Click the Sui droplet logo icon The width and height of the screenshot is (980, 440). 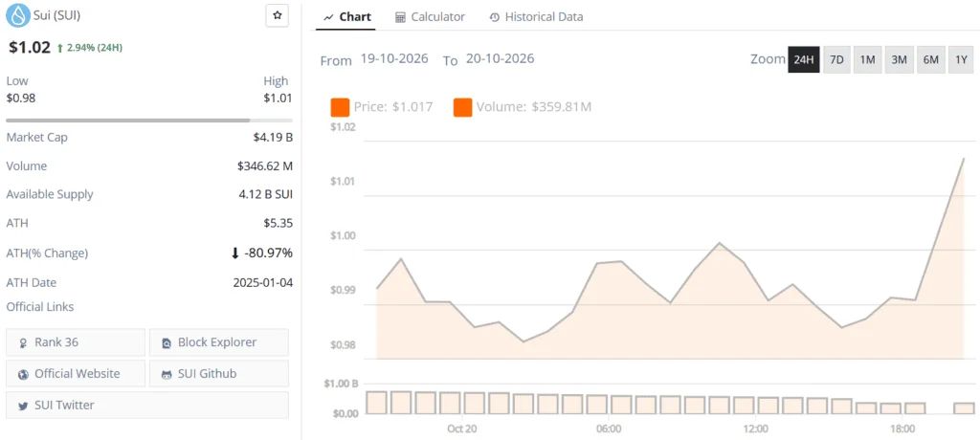point(18,15)
